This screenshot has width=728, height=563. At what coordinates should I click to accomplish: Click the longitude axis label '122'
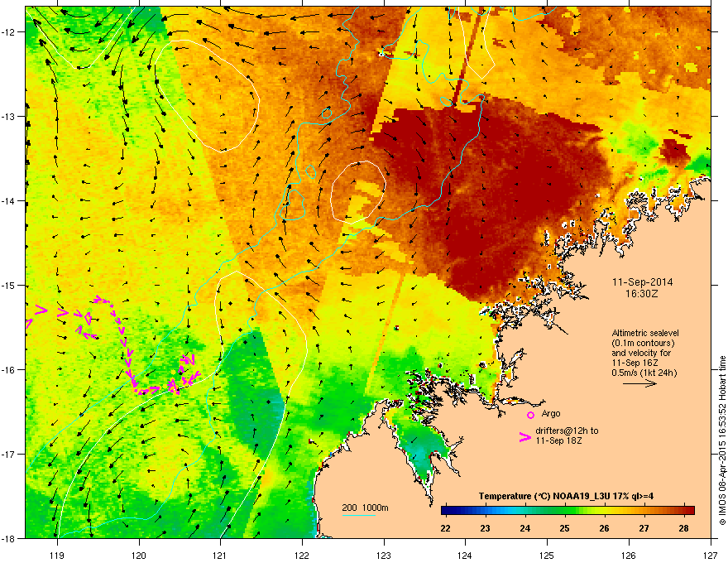(x=302, y=555)
